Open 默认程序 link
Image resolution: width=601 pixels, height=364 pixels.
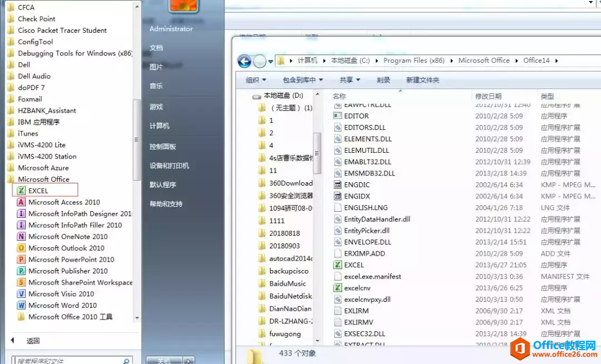[163, 185]
